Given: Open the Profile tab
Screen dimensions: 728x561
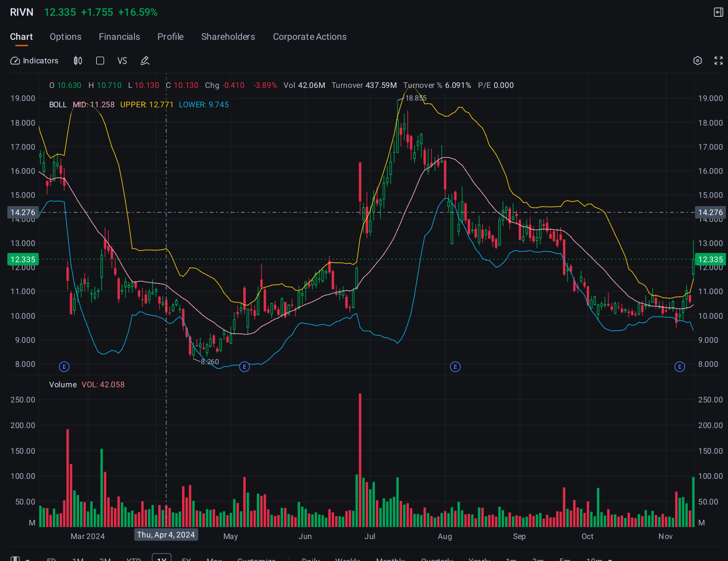Looking at the screenshot, I should (x=170, y=37).
